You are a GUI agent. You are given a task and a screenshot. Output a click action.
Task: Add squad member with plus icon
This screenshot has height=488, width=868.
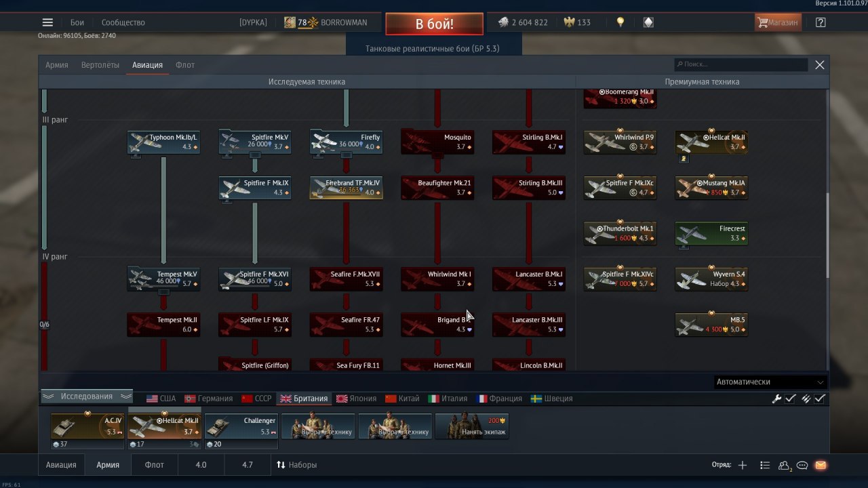coord(743,465)
